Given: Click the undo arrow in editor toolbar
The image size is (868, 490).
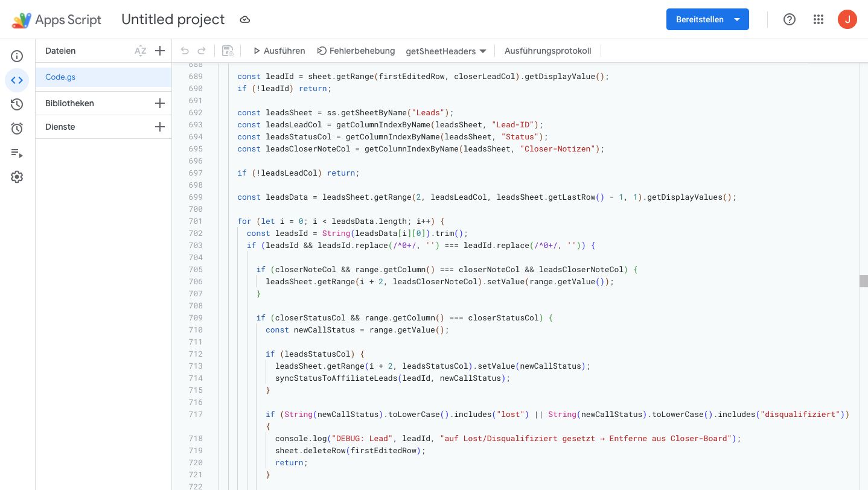Looking at the screenshot, I should pyautogui.click(x=185, y=51).
